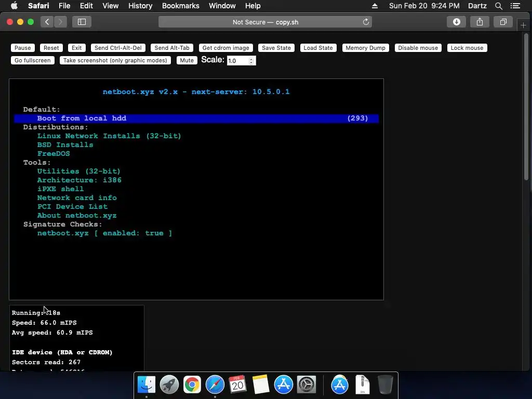The height and width of the screenshot is (399, 532).
Task: Click Send Ctrl-Alt-Del
Action: click(x=118, y=48)
